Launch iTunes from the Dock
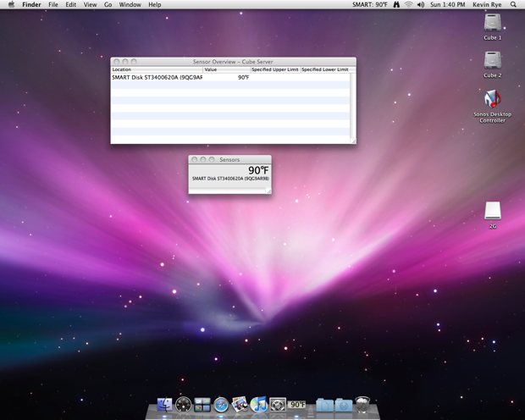The image size is (525, 420). [x=258, y=404]
